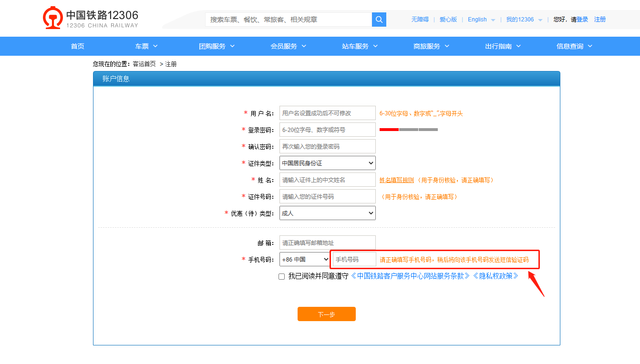The height and width of the screenshot is (364, 640).
Task: Open the 信息查询 navigation menu
Action: 575,46
